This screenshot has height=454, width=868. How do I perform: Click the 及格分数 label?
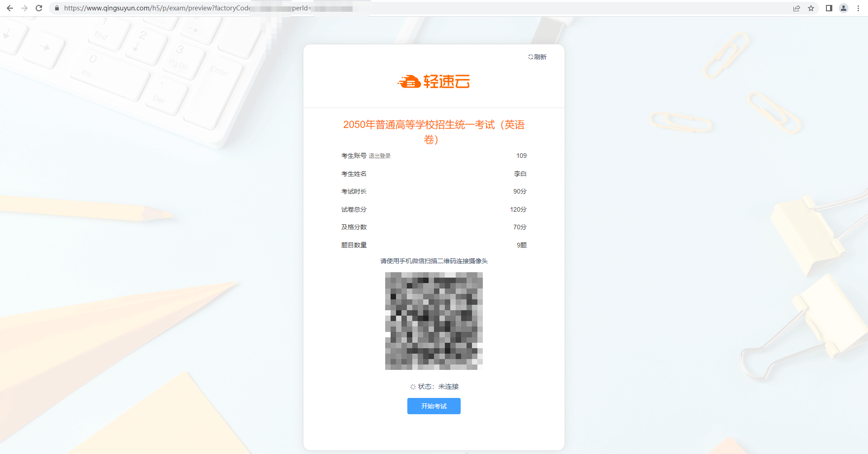(x=354, y=227)
